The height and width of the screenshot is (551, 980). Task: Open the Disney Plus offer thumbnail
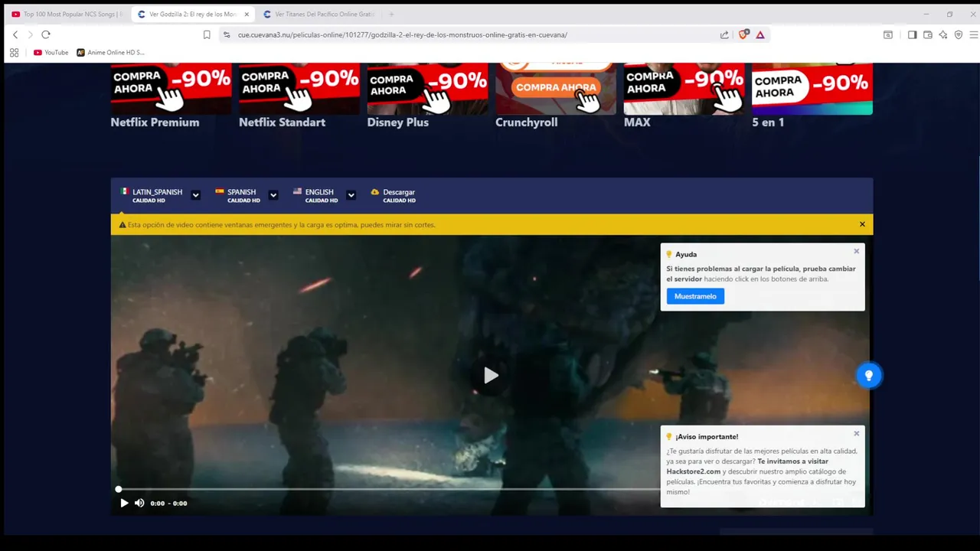point(427,89)
